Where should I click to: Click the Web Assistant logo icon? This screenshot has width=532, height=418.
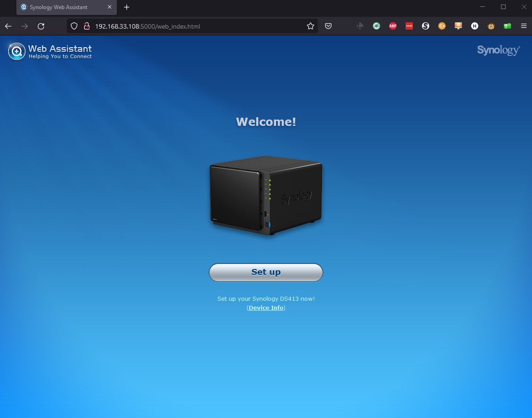17,51
